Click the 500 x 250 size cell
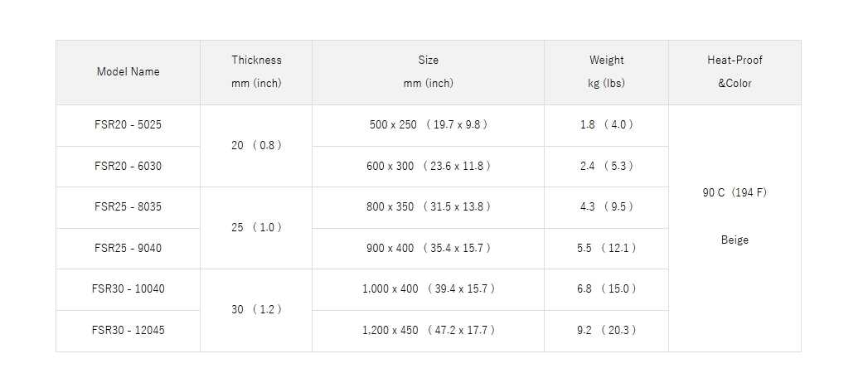The image size is (868, 378). (428, 125)
